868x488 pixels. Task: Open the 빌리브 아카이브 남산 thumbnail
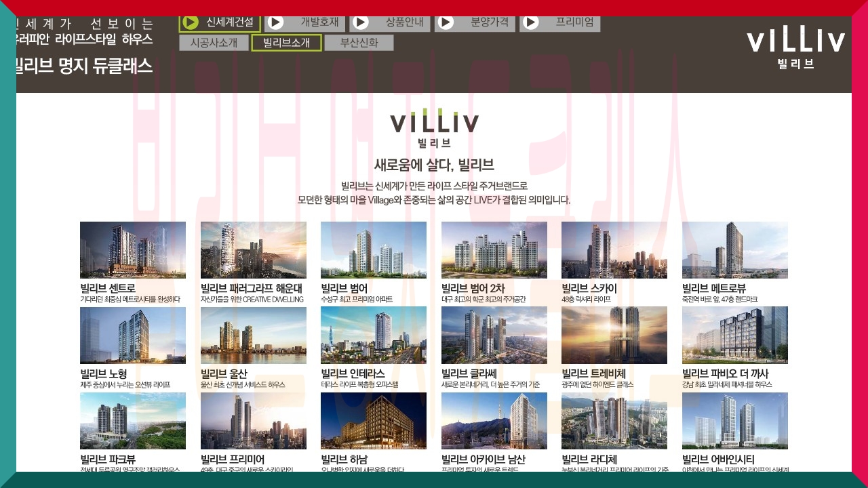coord(494,421)
